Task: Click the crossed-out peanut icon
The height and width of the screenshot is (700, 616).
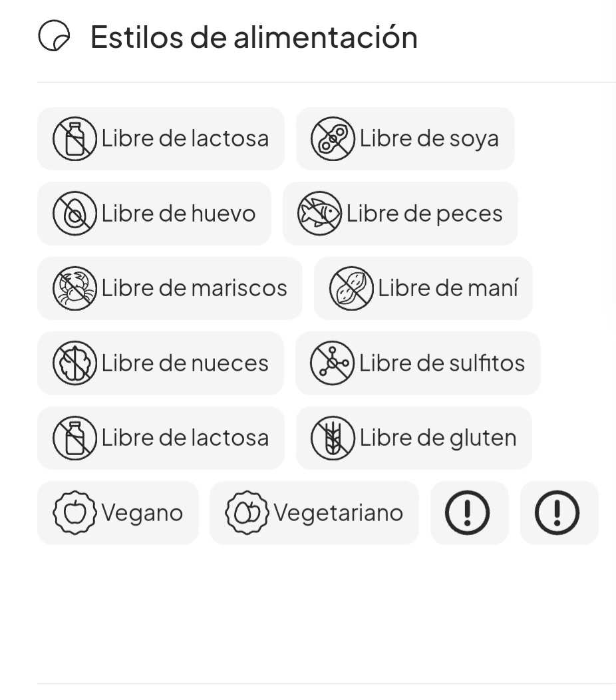Action: [351, 288]
